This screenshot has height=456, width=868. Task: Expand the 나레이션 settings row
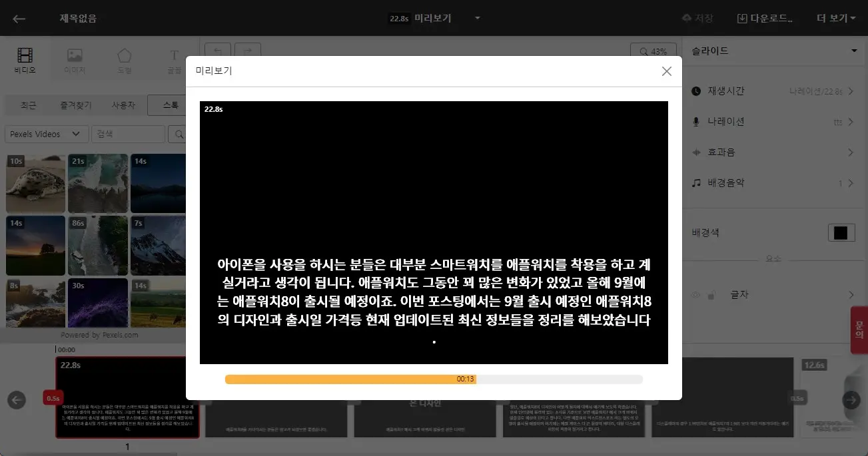[x=773, y=121]
